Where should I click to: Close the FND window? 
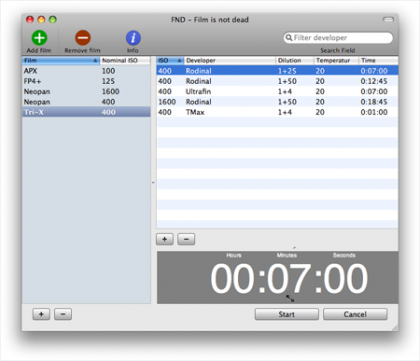tap(30, 20)
